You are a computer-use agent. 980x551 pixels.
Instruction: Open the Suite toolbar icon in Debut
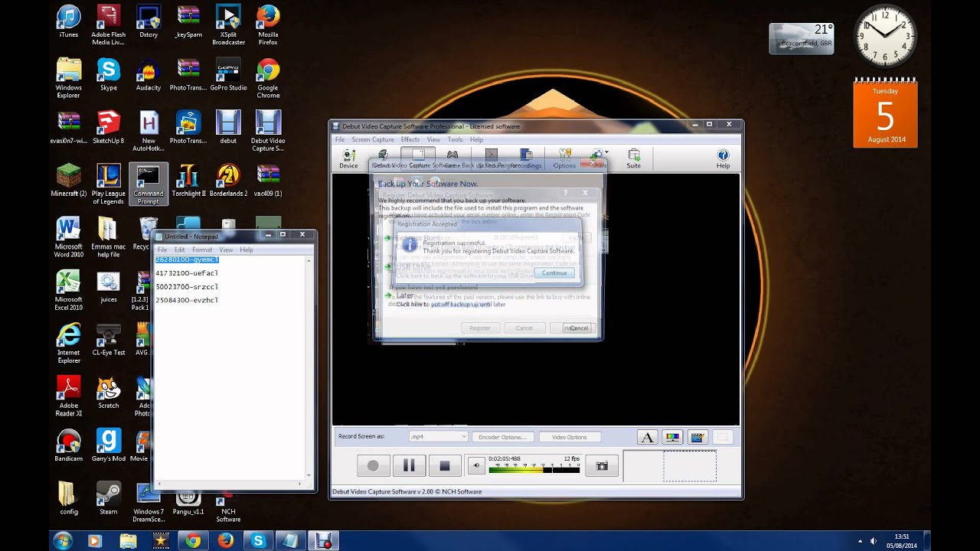pos(634,159)
